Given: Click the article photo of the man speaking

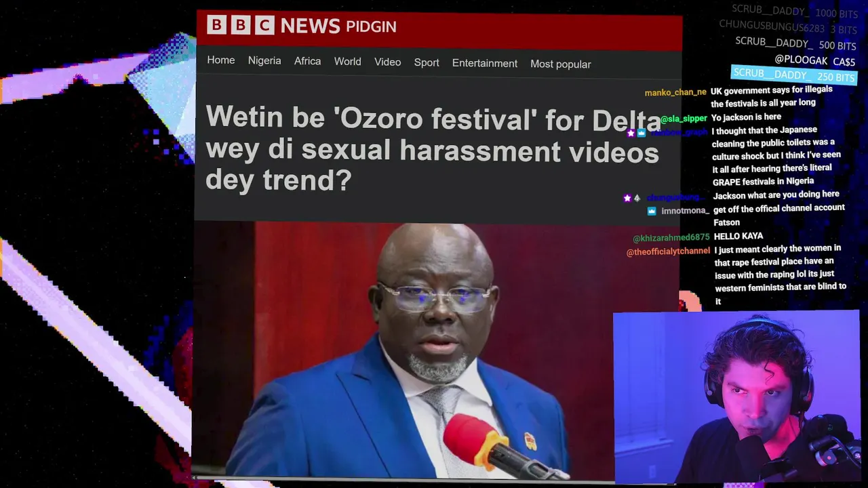Looking at the screenshot, I should pyautogui.click(x=436, y=350).
